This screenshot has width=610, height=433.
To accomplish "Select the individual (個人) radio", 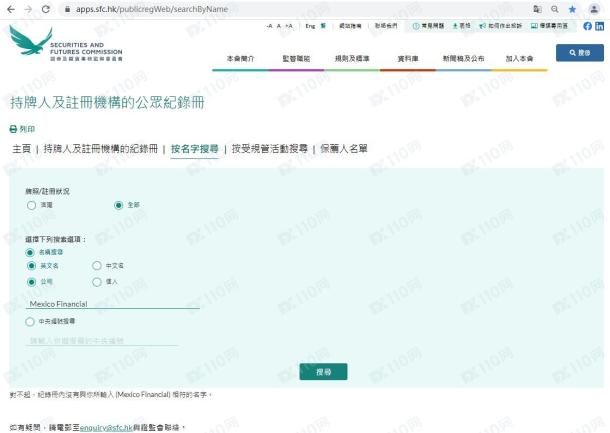I will [x=97, y=282].
